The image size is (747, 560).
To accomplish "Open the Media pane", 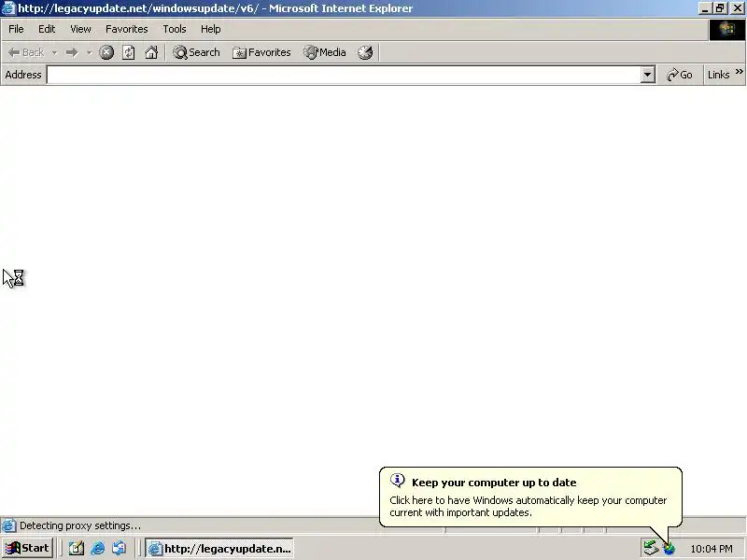I will [x=324, y=52].
